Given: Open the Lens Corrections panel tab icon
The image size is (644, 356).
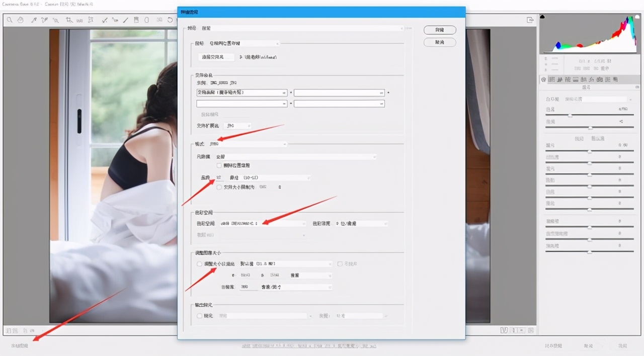Looking at the screenshot, I should [x=584, y=79].
